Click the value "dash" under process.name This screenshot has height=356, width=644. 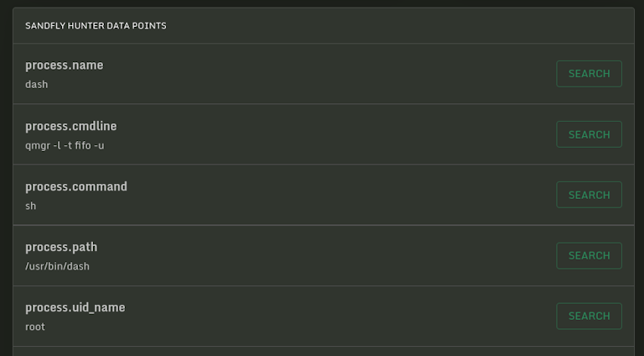pyautogui.click(x=37, y=85)
